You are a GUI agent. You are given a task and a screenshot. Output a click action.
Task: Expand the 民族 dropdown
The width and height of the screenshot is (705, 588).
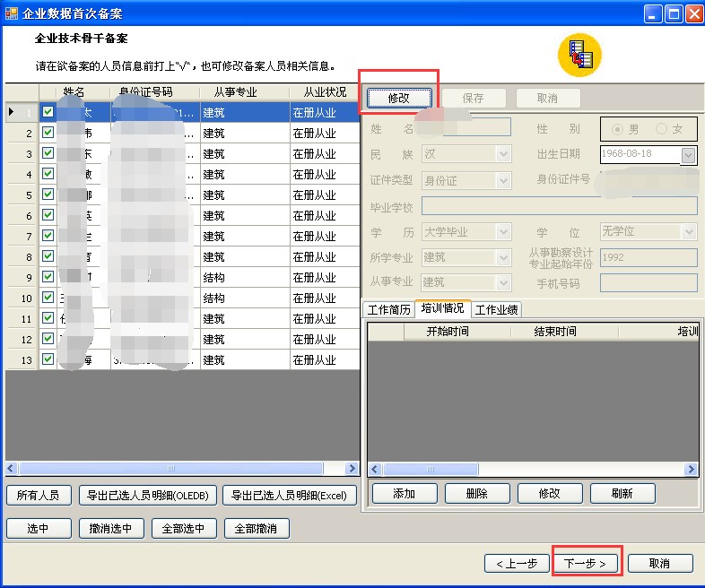503,154
